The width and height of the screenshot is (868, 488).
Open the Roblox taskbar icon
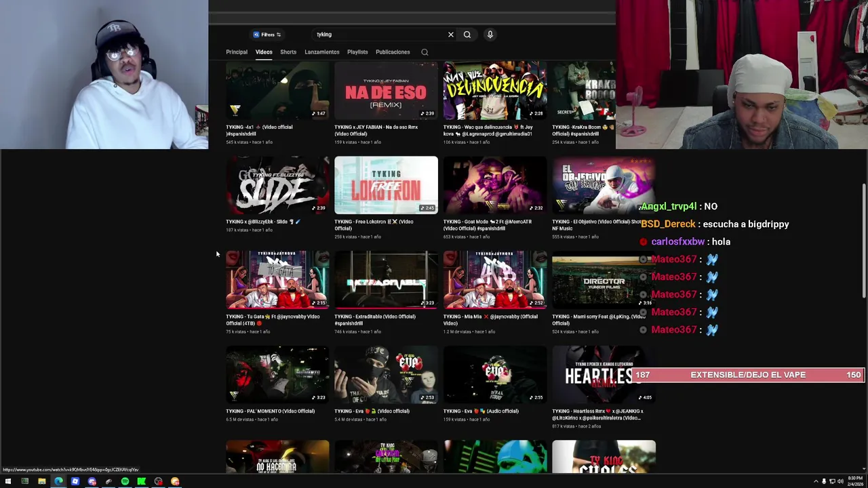click(75, 482)
